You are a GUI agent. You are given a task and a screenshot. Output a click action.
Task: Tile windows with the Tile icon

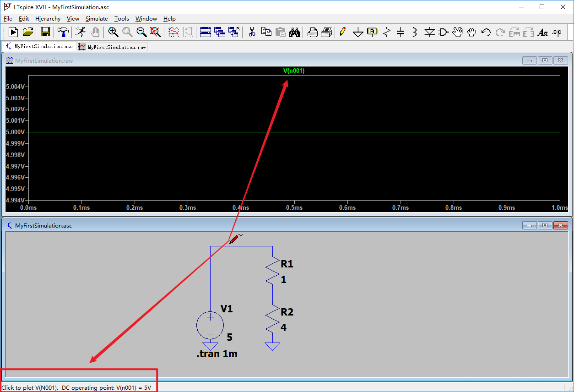tap(206, 32)
